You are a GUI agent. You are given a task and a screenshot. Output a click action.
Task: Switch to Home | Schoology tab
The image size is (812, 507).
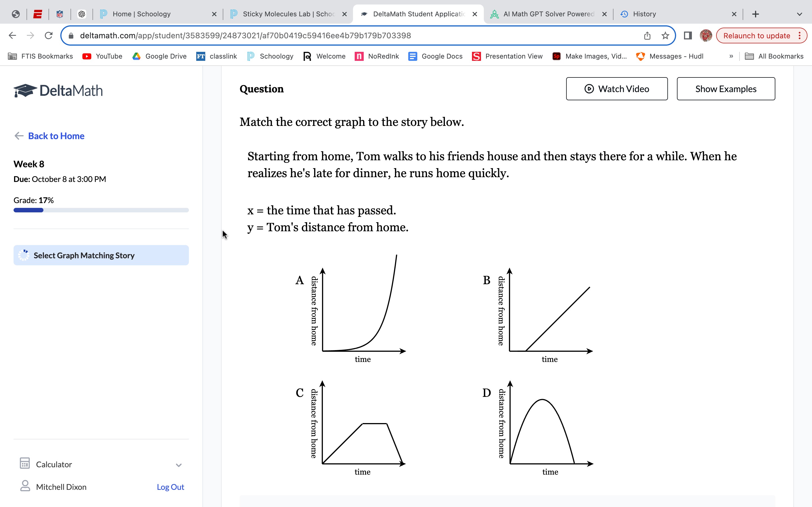tap(142, 14)
